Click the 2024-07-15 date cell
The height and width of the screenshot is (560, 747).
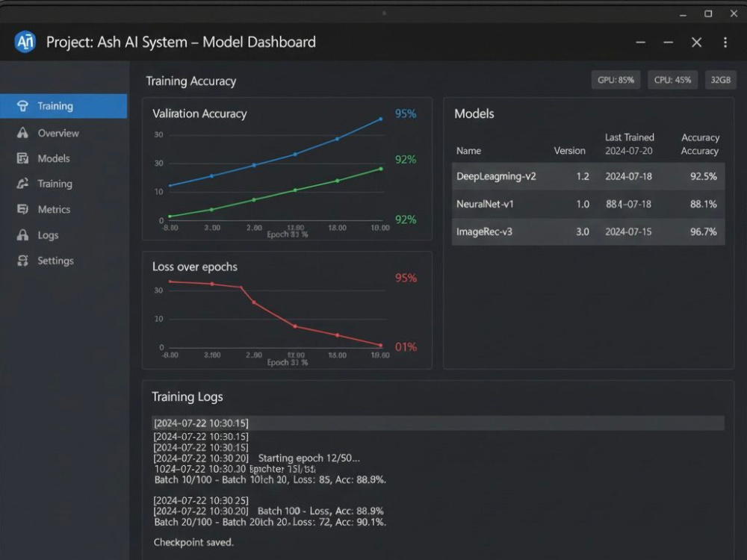click(628, 232)
